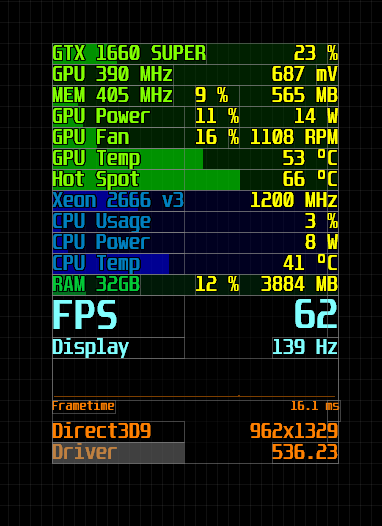Select the Xeon 2666 v3 label
This screenshot has height=526, width=382.
tap(118, 200)
